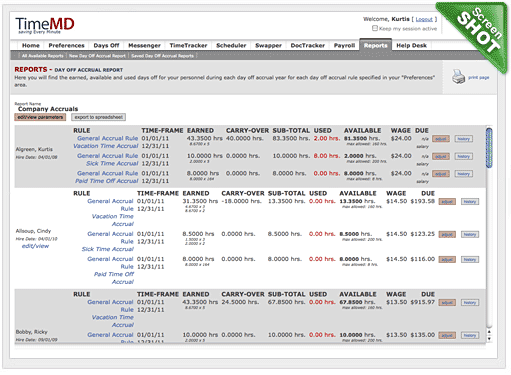Open Saved Day Off Accrual Reports
511x375 pixels.
(162, 56)
